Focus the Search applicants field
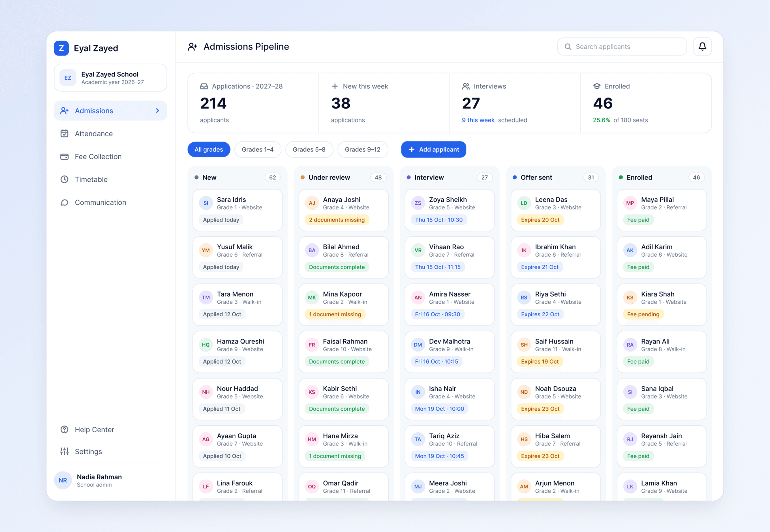 (x=622, y=47)
